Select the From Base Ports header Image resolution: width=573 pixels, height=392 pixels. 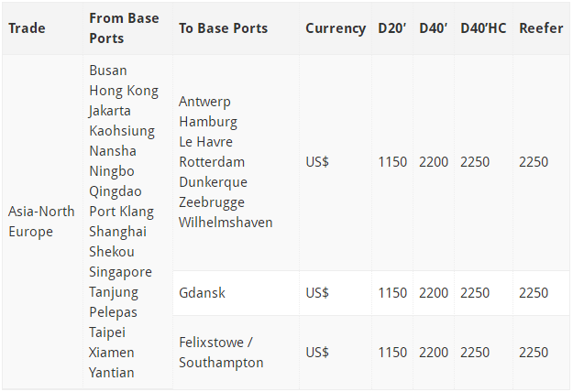(x=124, y=28)
